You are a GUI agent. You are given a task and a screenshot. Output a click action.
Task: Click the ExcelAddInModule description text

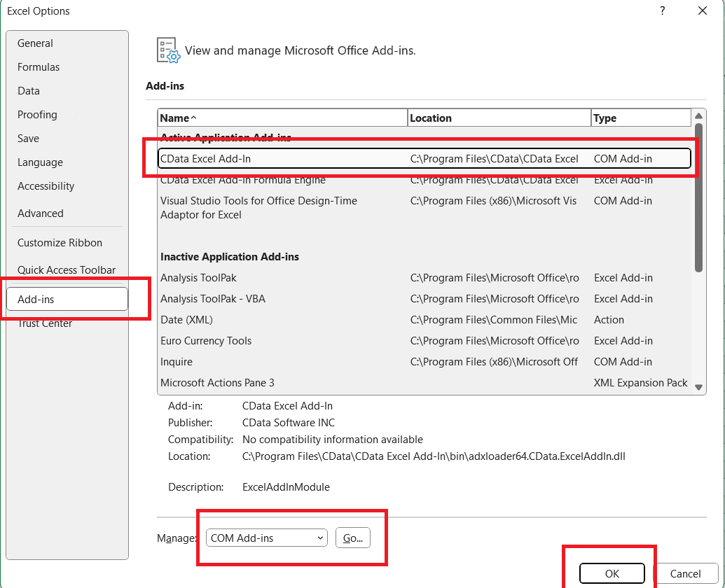pos(286,486)
